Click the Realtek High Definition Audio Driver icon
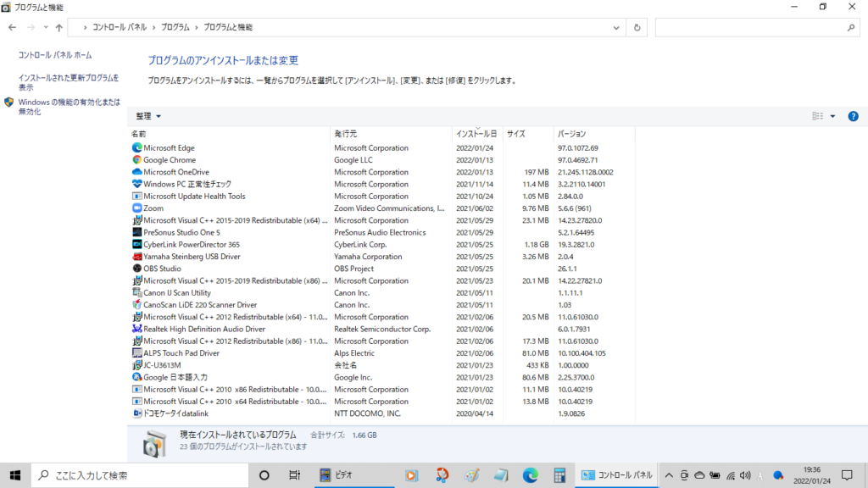This screenshot has width=868, height=488. 136,329
